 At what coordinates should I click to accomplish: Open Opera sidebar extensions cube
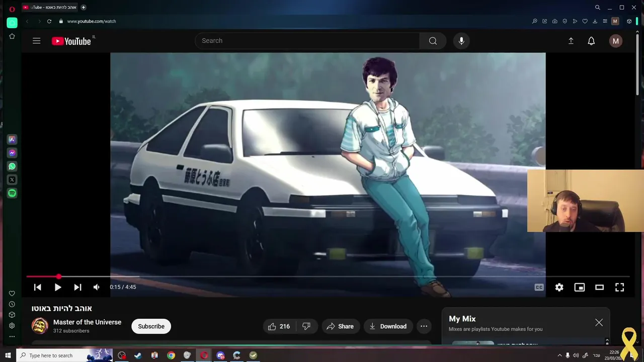[x=12, y=315]
